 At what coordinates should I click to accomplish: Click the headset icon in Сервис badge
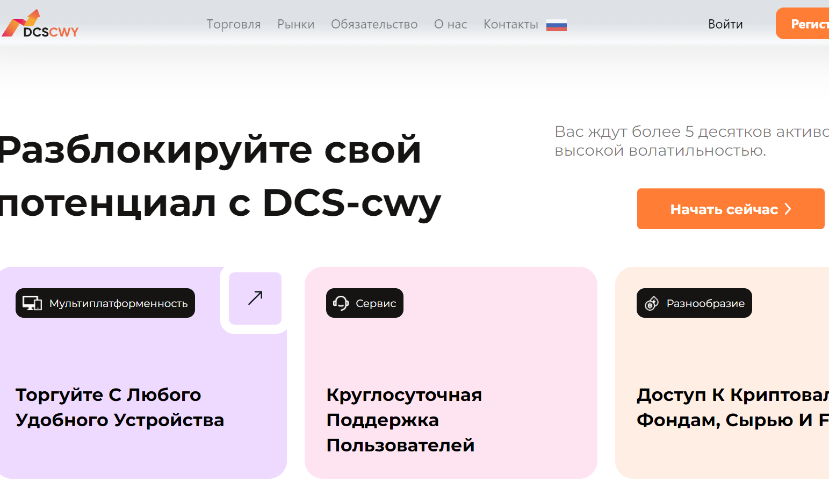click(x=341, y=303)
